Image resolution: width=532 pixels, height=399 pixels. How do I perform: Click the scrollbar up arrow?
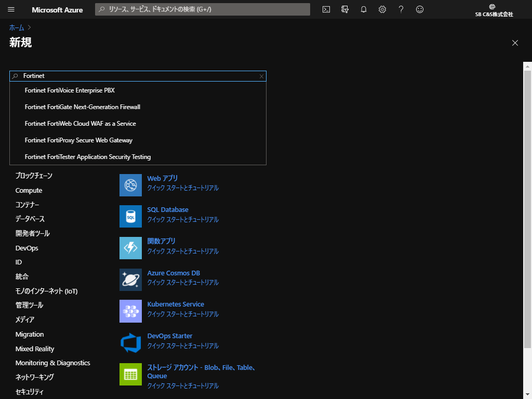[527, 66]
